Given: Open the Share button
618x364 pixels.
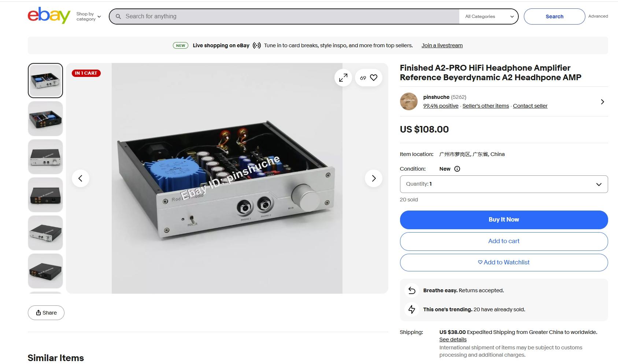Looking at the screenshot, I should click(46, 313).
